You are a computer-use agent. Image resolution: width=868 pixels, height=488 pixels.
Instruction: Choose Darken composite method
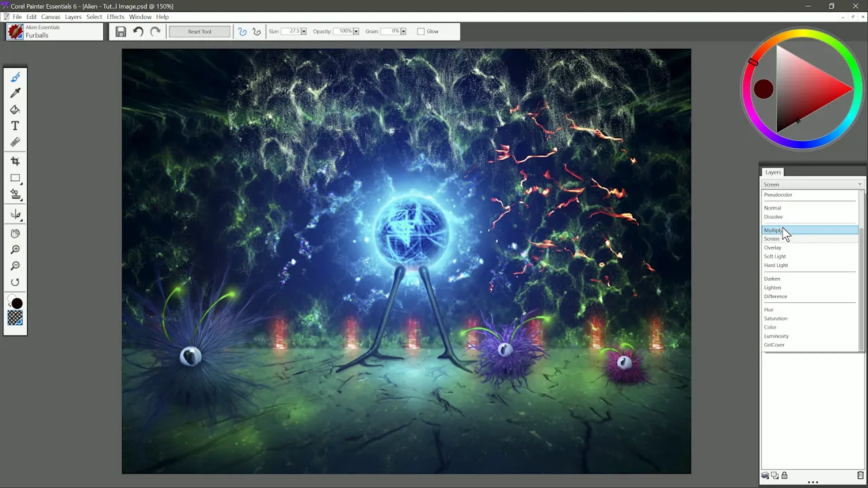810,279
